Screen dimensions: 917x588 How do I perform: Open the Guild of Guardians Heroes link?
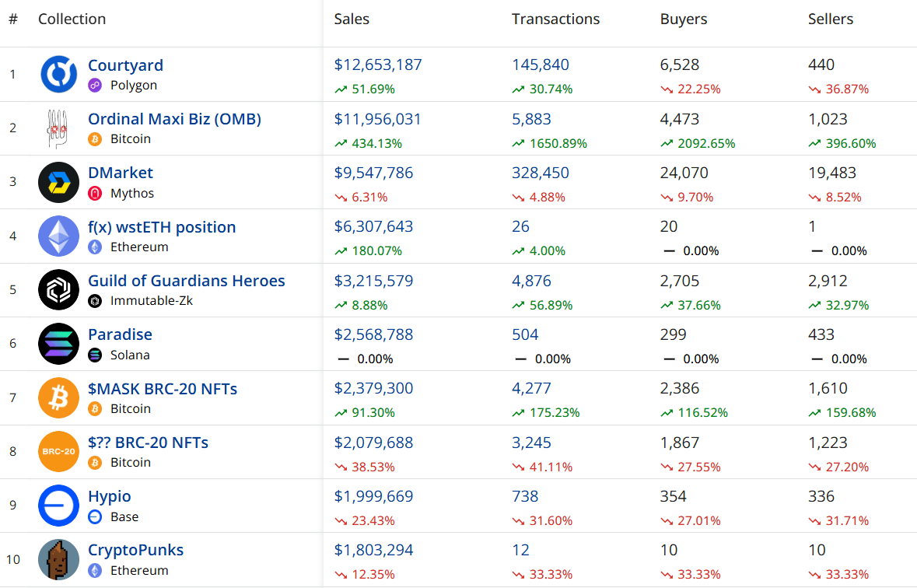[187, 281]
